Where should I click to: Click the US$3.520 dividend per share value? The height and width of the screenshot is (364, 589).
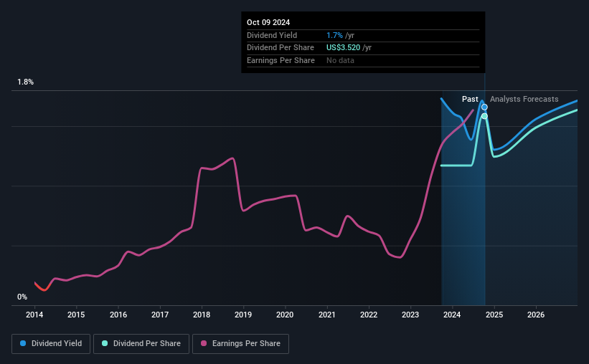click(x=343, y=48)
